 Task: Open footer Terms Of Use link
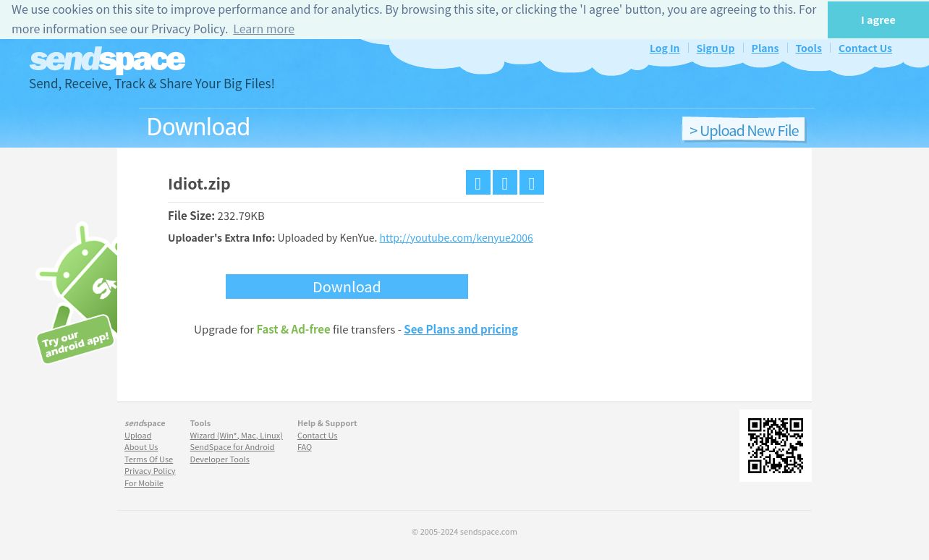tap(148, 459)
